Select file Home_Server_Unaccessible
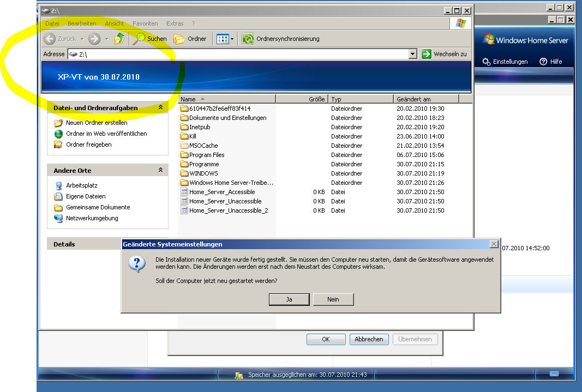 pos(221,201)
